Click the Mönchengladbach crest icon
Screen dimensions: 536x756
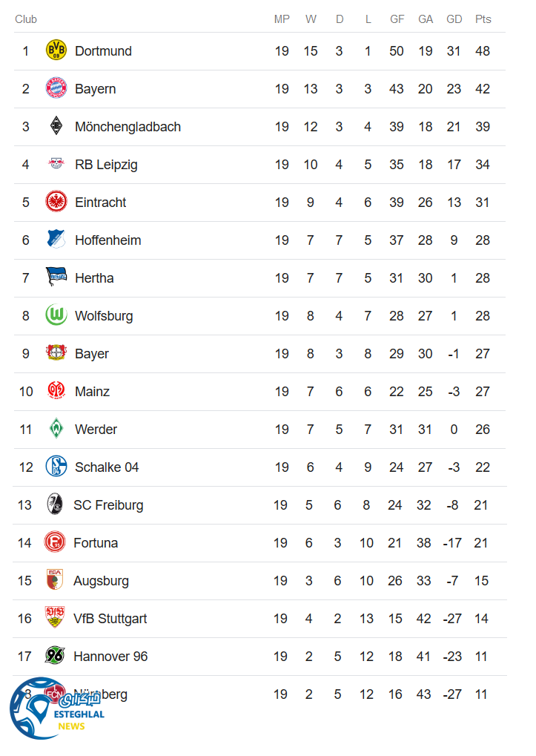coord(56,126)
